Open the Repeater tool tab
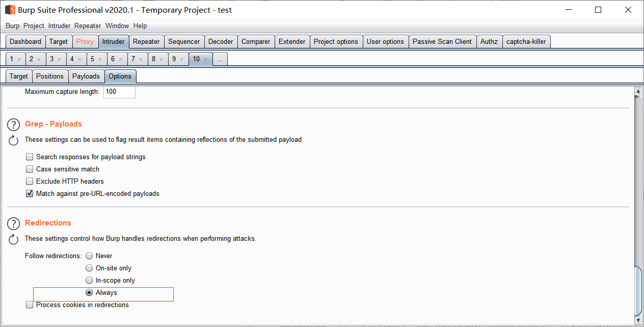Screen dimensions: 644x327 click(146, 42)
